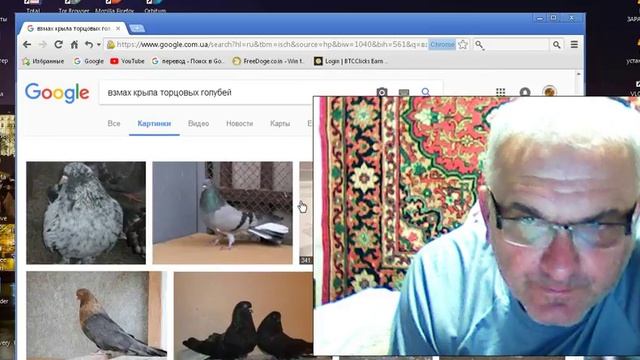Open the Mozilla Firefox desktop shortcut

pos(114,7)
